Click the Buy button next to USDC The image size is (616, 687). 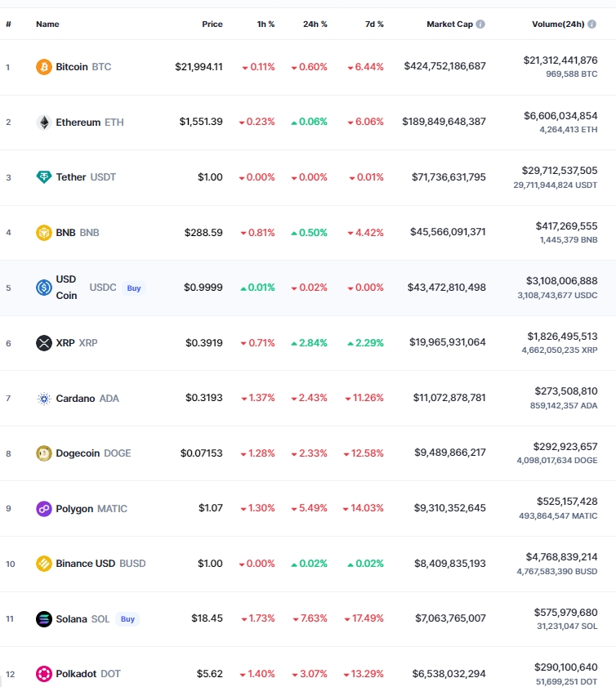coord(134,288)
